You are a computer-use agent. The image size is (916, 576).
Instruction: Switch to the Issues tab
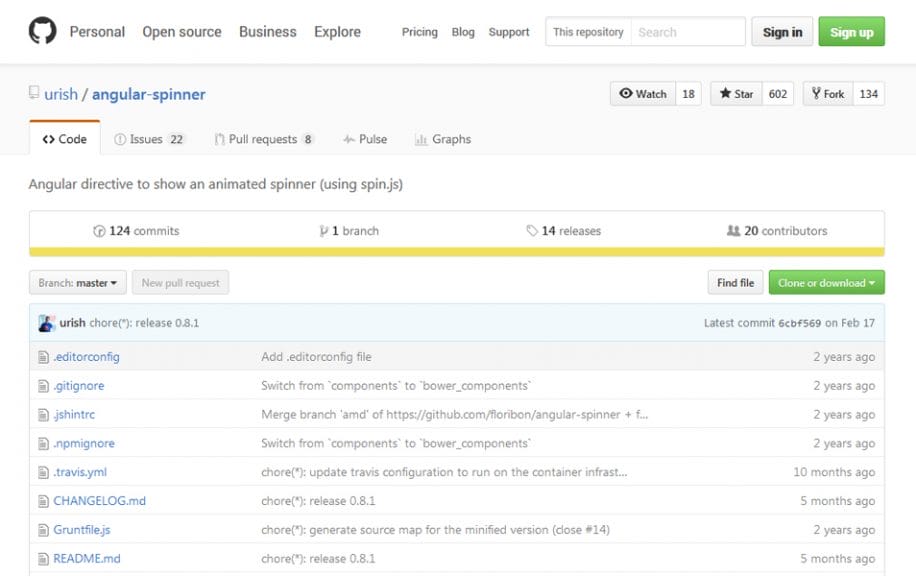(150, 139)
